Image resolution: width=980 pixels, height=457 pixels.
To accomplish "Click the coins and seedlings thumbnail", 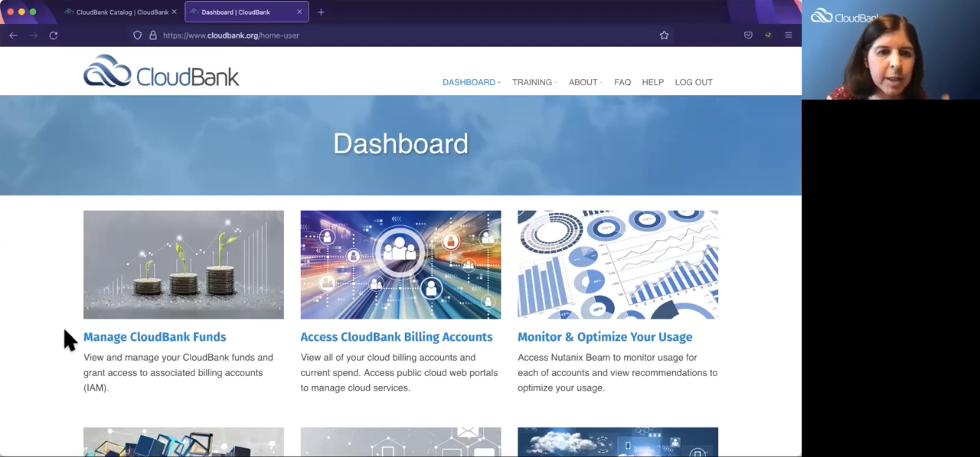I will (x=184, y=265).
